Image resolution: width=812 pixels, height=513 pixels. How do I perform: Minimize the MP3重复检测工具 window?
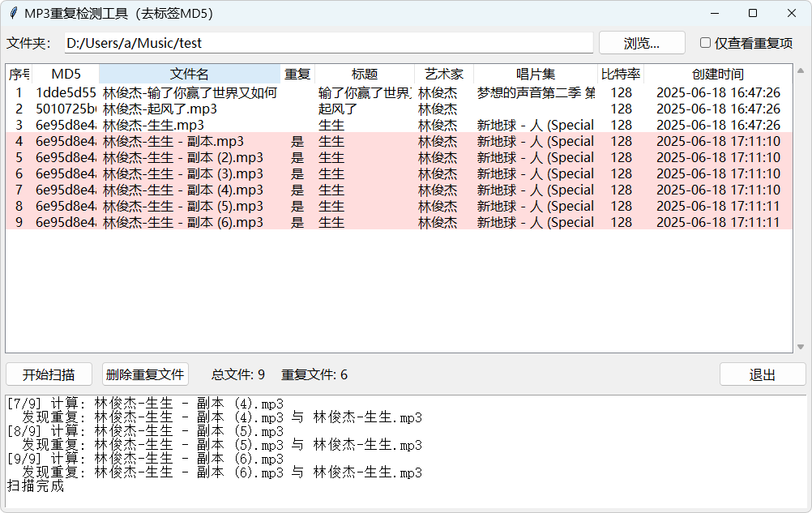pos(716,13)
